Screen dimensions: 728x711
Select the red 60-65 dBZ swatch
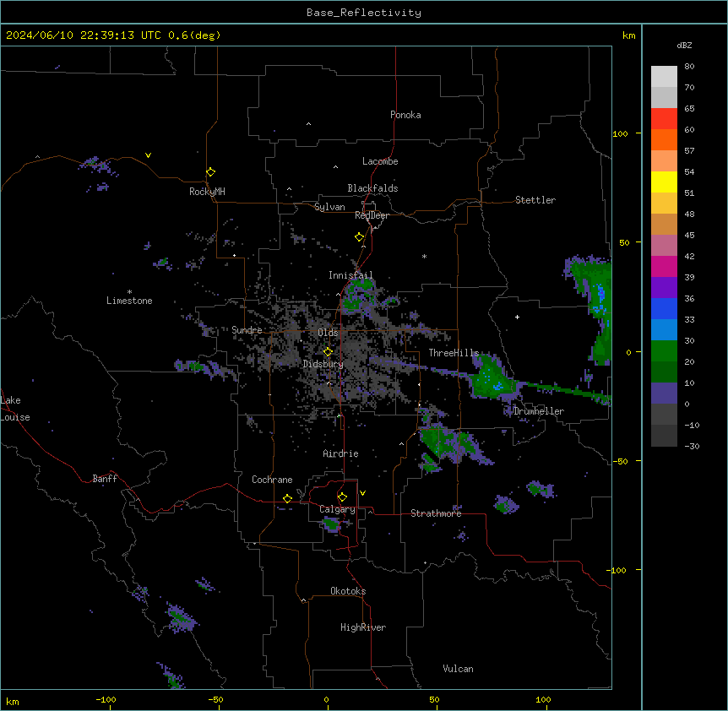(664, 119)
